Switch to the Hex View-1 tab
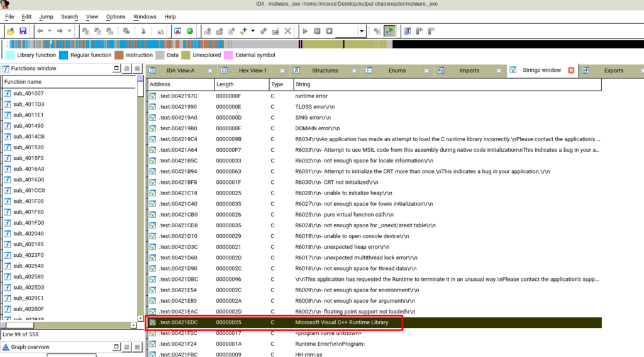Screen dimensions: 644x357 click(x=253, y=71)
